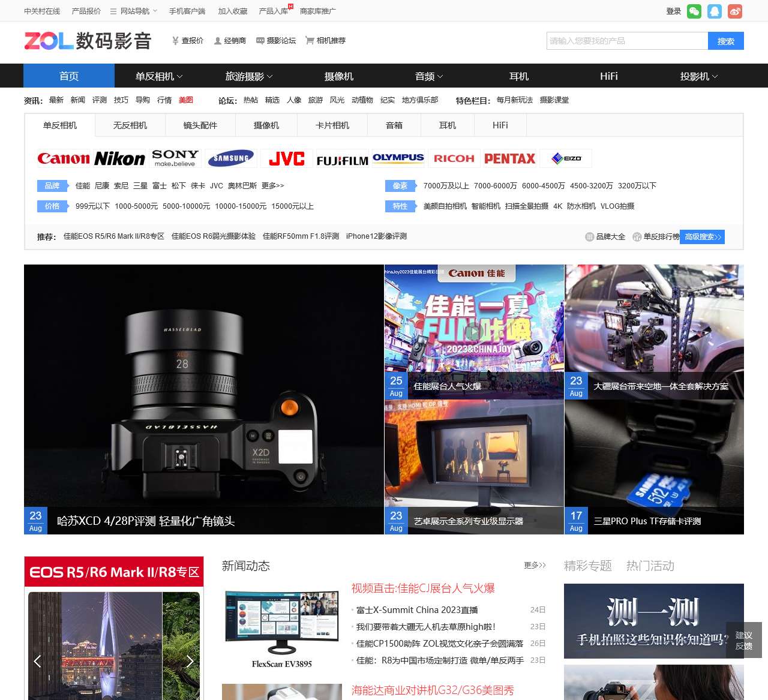Viewport: 768px width, 700px height.
Task: Switch to the 镜头配件 tab
Action: [x=200, y=125]
